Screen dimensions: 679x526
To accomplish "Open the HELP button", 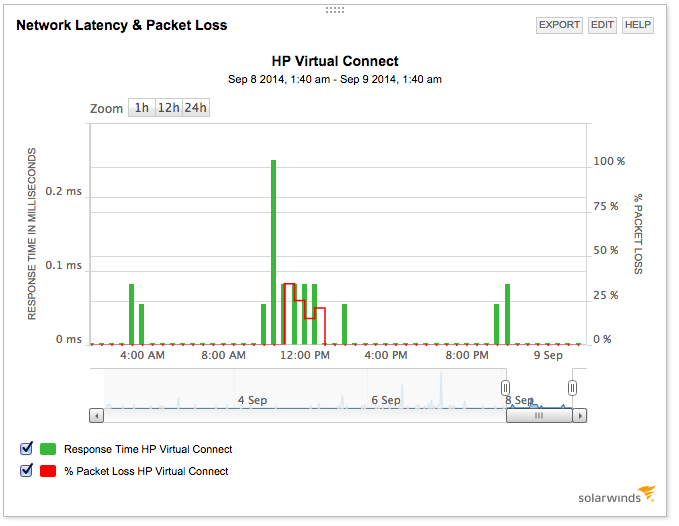I will (637, 25).
